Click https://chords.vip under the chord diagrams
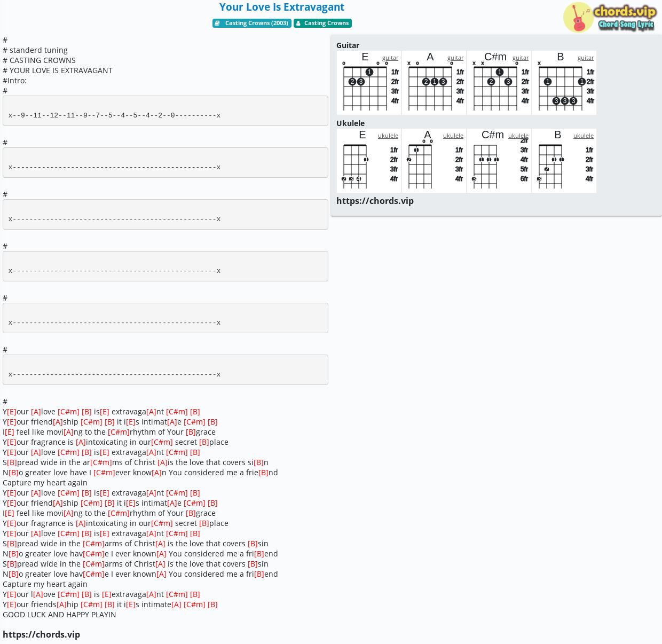This screenshot has height=644, width=662. [375, 201]
